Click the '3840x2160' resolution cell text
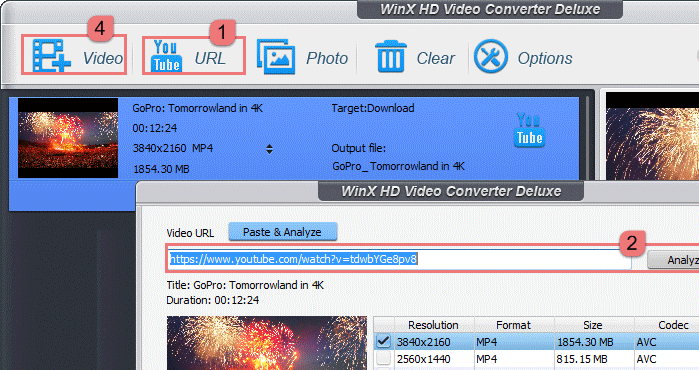The width and height of the screenshot is (699, 370). [x=424, y=342]
